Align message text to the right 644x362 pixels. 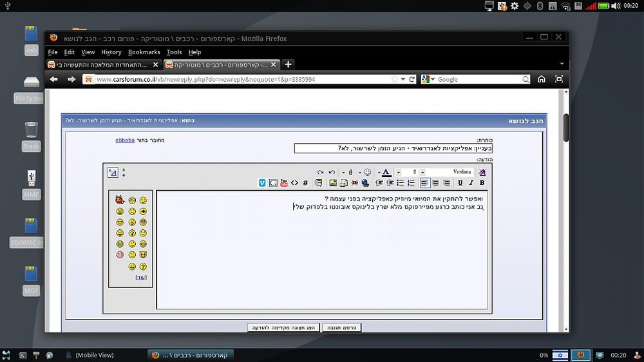point(446,183)
